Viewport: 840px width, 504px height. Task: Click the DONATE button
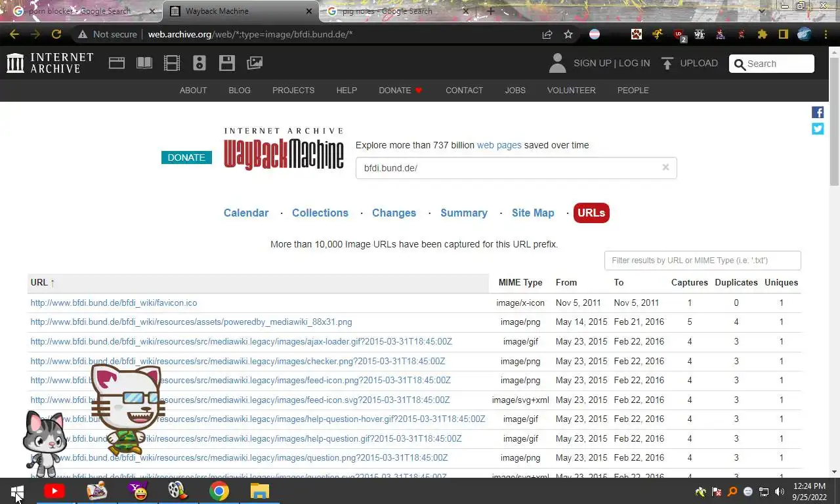coord(186,157)
